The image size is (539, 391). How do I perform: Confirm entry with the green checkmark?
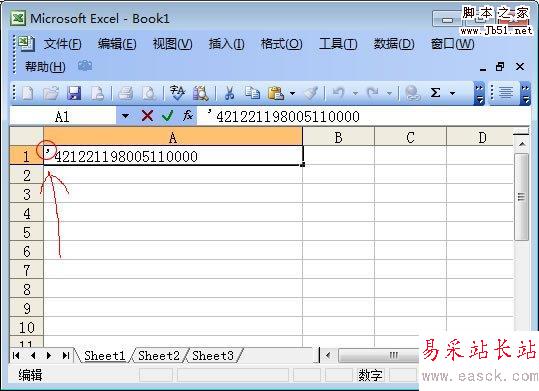pyautogui.click(x=168, y=116)
